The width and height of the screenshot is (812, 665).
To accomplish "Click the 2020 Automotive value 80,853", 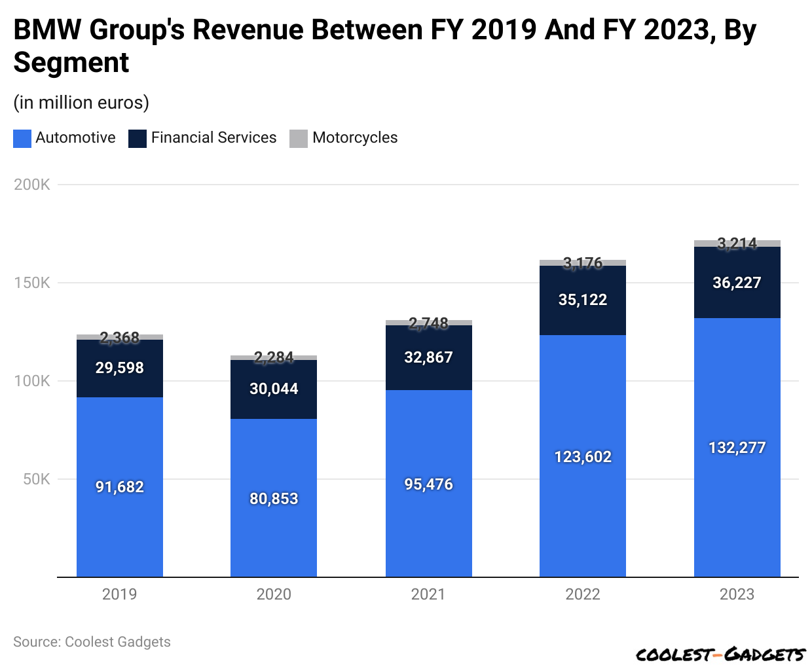I will pos(274,499).
